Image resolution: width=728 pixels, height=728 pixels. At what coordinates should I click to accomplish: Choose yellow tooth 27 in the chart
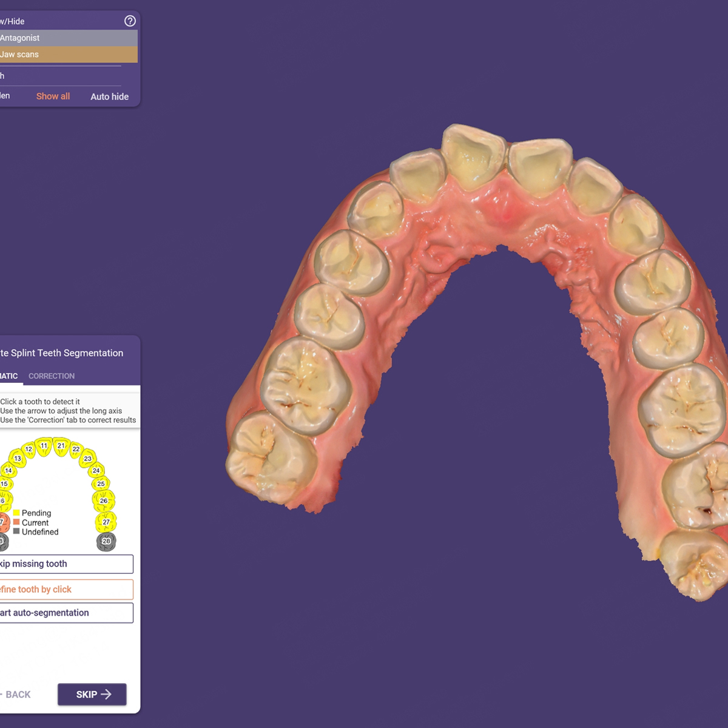(x=106, y=522)
